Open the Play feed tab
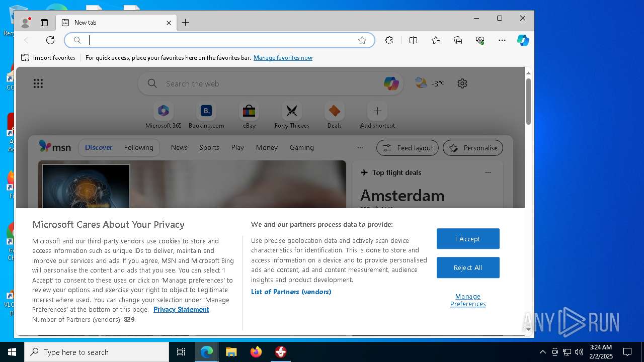 (x=237, y=147)
